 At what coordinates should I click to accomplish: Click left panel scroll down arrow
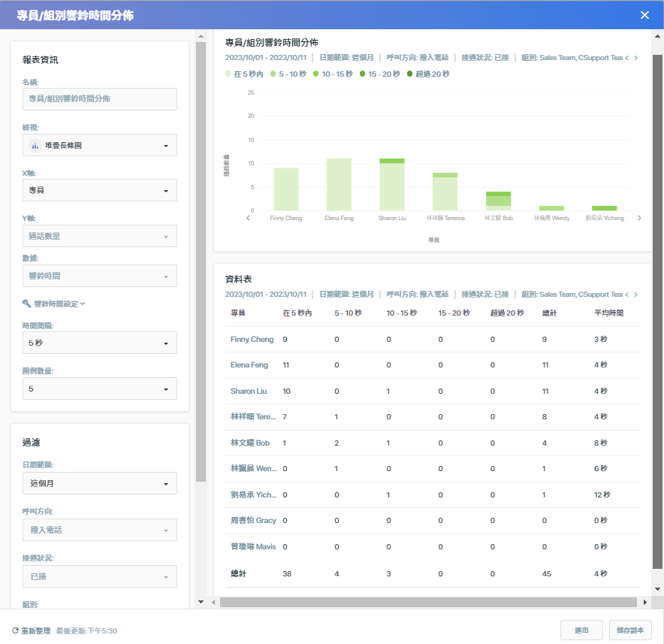click(x=201, y=602)
